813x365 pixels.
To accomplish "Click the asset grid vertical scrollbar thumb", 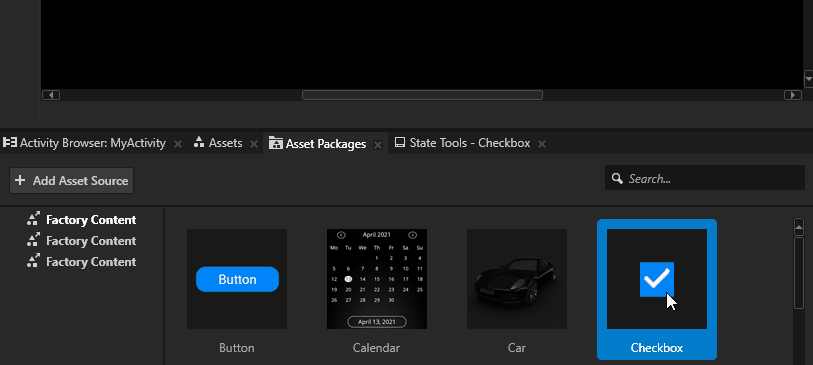I will (x=799, y=273).
